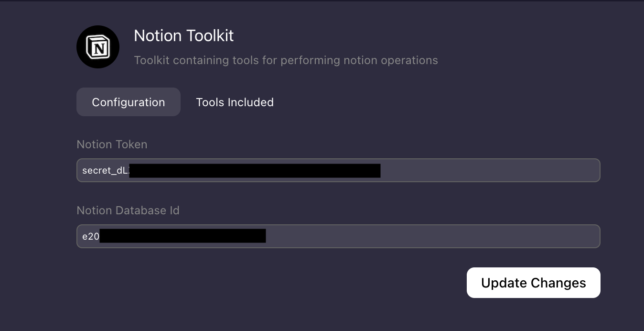Viewport: 644px width, 331px height.
Task: Click the Update Changes button
Action: (533, 283)
